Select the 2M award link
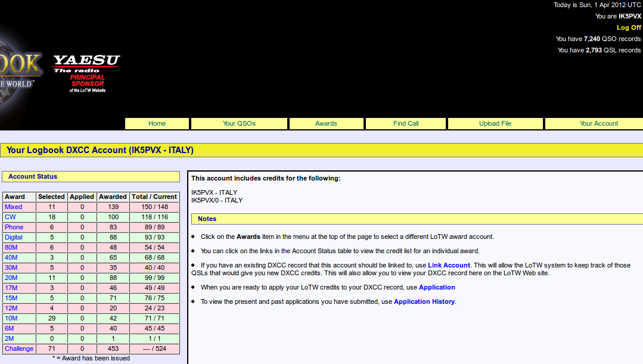643x364 pixels. coord(10,338)
